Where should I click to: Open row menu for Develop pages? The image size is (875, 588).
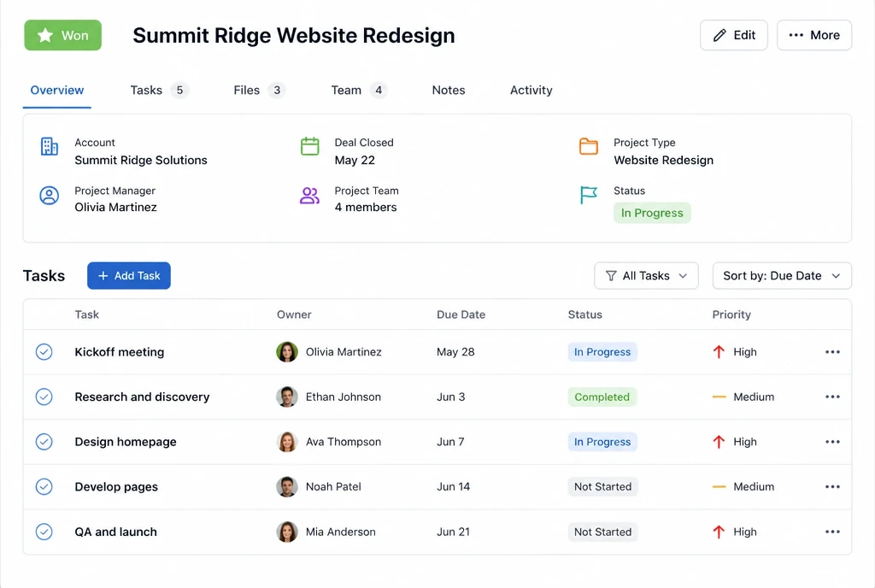point(832,486)
